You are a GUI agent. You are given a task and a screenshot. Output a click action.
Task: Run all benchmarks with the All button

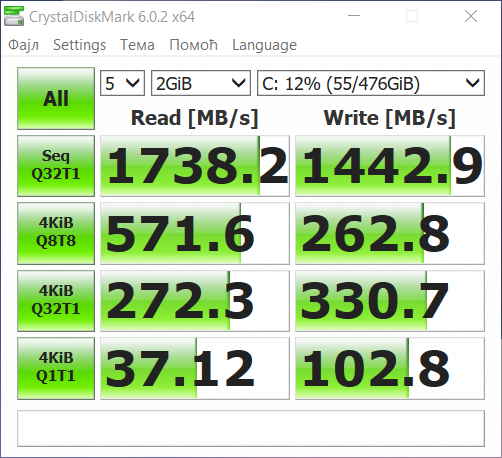56,98
